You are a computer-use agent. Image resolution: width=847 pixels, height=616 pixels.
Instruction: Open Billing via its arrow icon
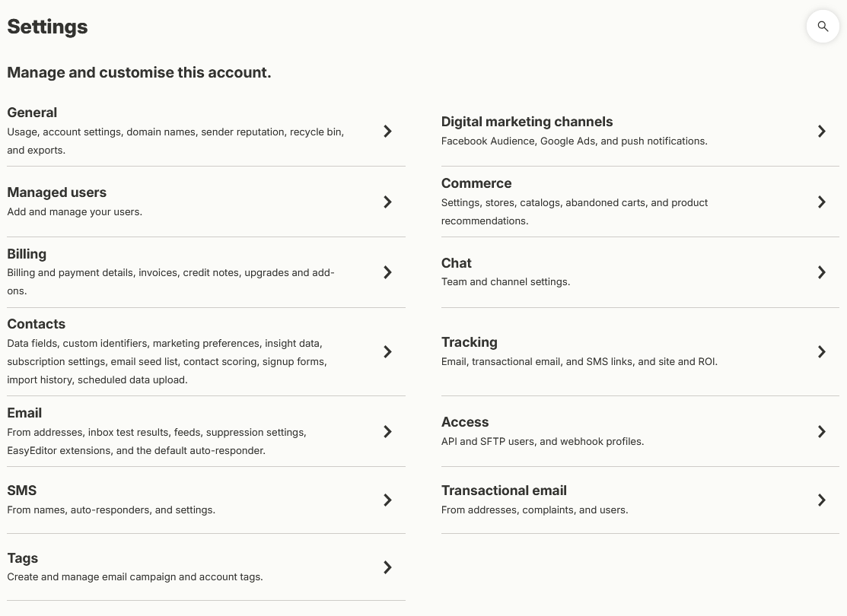[x=387, y=272]
